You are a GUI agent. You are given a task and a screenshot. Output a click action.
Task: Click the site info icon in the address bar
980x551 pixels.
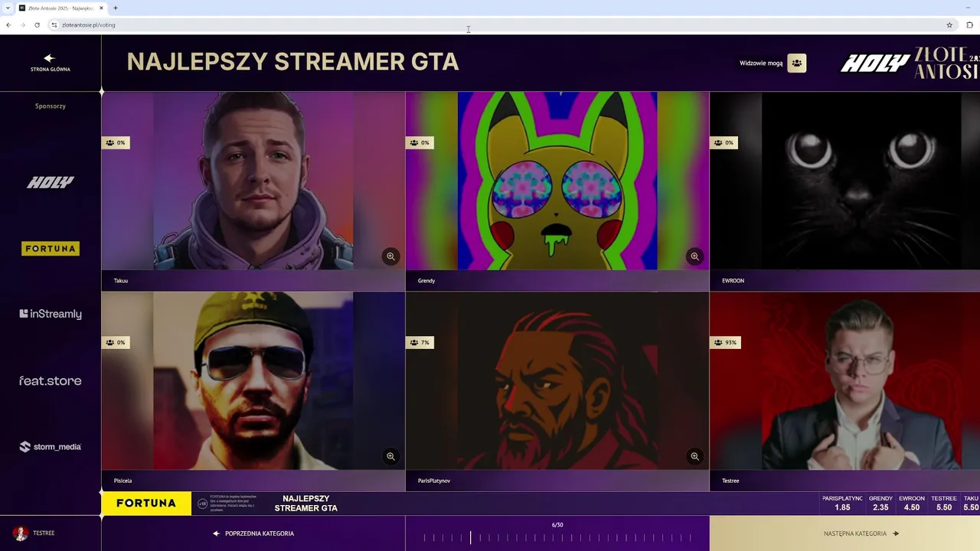[54, 24]
